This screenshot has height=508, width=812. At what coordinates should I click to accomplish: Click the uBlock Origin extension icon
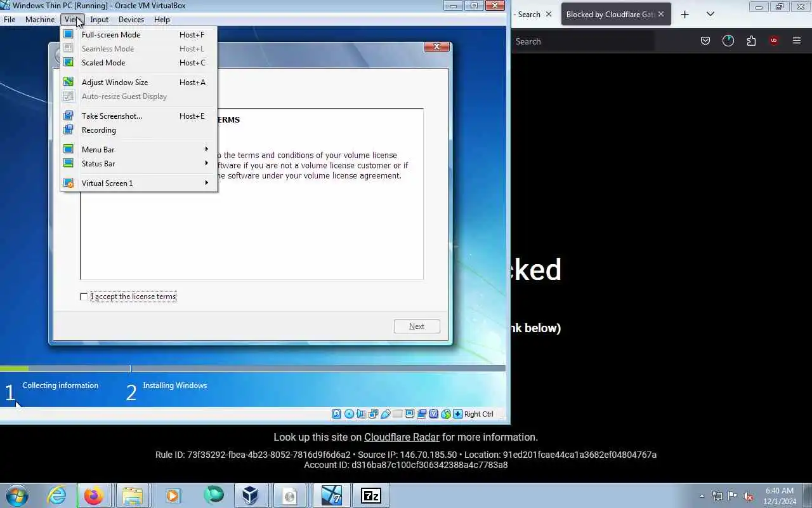[773, 41]
